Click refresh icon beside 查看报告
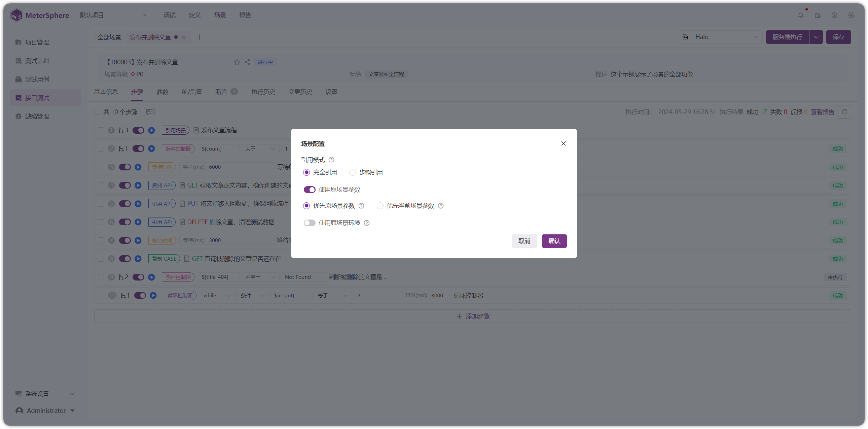The height and width of the screenshot is (429, 868). click(x=844, y=112)
